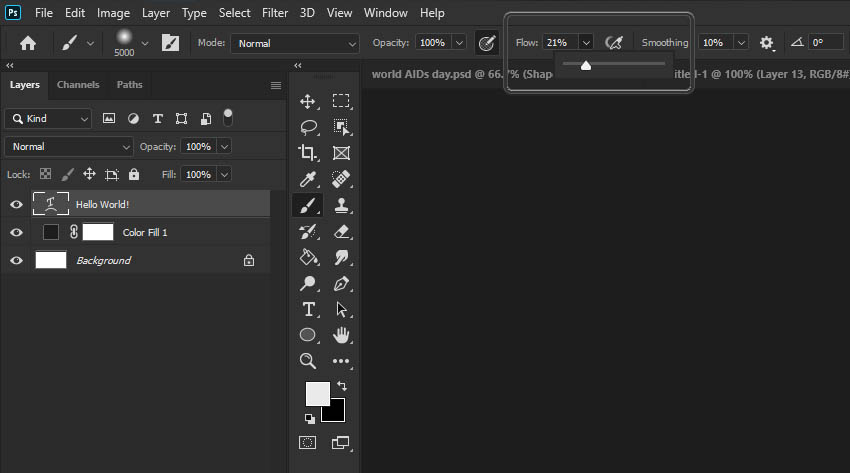Toggle filter for smart objects
Image resolution: width=850 pixels, height=473 pixels.
pos(206,119)
